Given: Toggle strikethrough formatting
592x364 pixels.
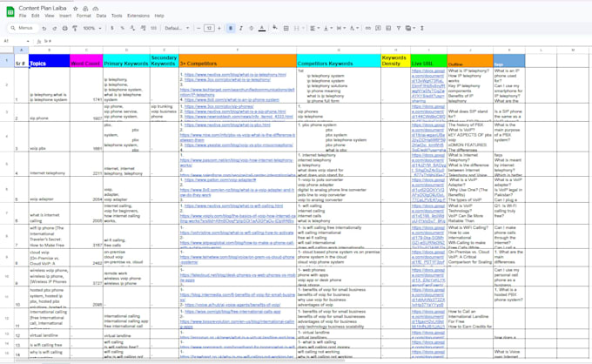Looking at the screenshot, I should click(x=251, y=29).
